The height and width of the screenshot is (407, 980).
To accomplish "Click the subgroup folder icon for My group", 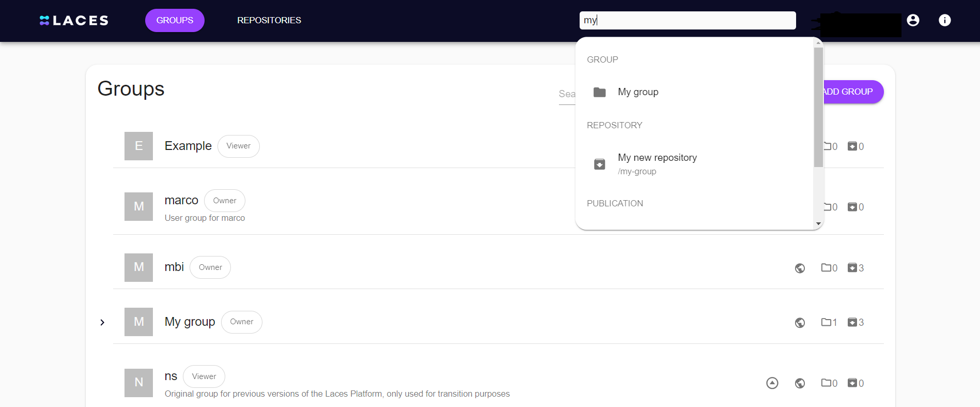I will [x=826, y=322].
